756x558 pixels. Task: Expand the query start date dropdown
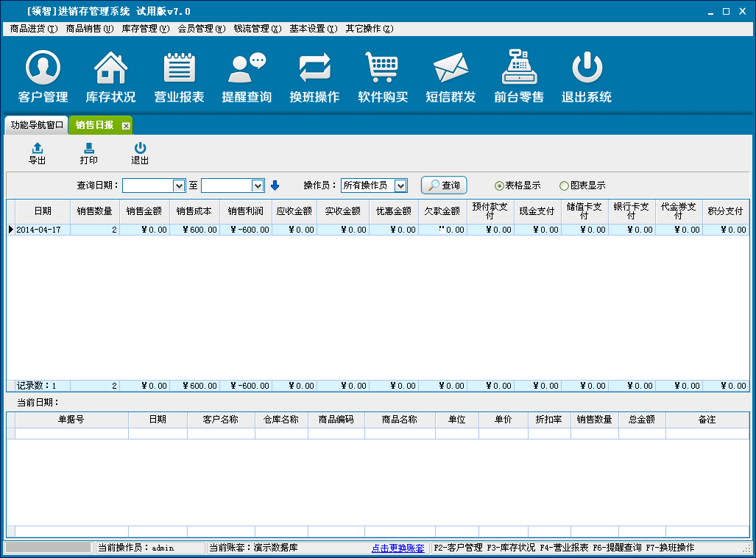[178, 186]
